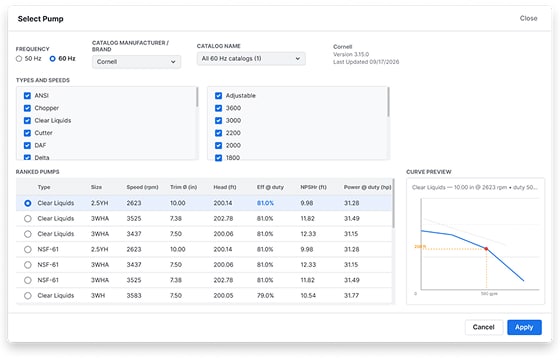Click the 3WH size cell
560x360 pixels.
[x=97, y=295]
